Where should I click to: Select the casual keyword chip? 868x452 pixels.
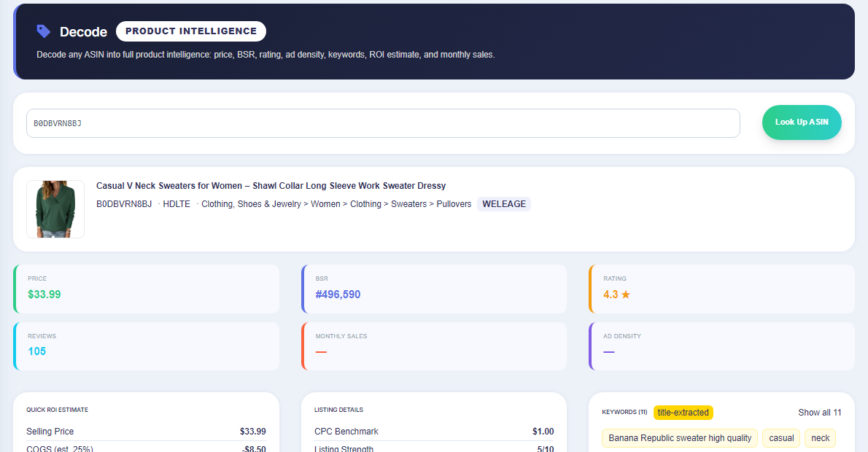pos(781,438)
